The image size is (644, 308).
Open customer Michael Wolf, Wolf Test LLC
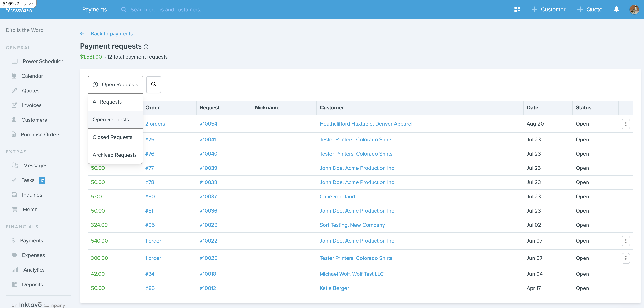click(x=351, y=274)
